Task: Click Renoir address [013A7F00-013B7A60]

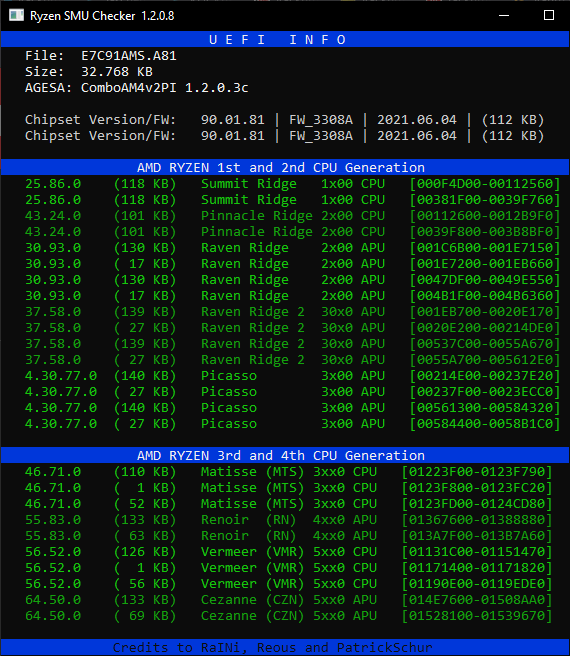Action: coord(477,536)
